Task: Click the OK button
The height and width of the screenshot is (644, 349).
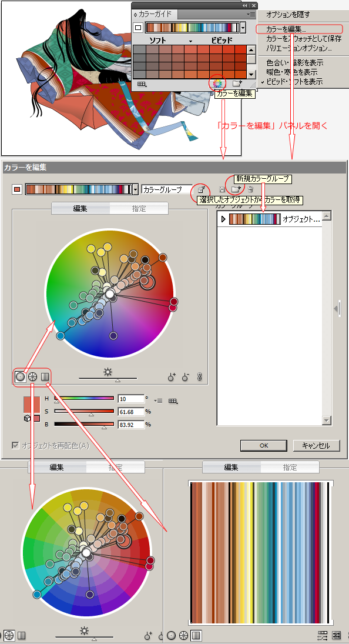Action: (264, 445)
